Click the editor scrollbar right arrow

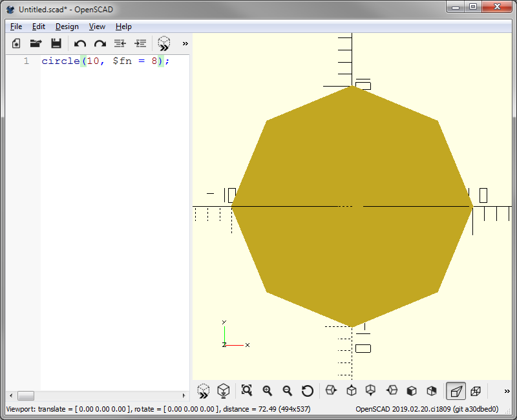pos(183,395)
